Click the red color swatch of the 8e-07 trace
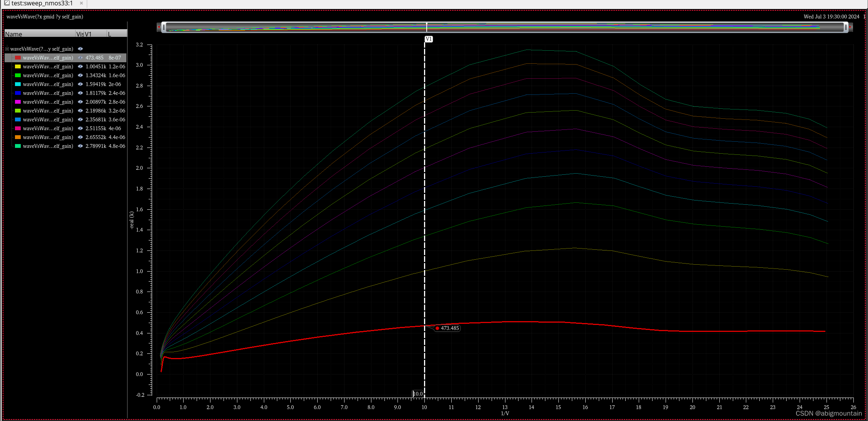868x421 pixels. [x=18, y=58]
